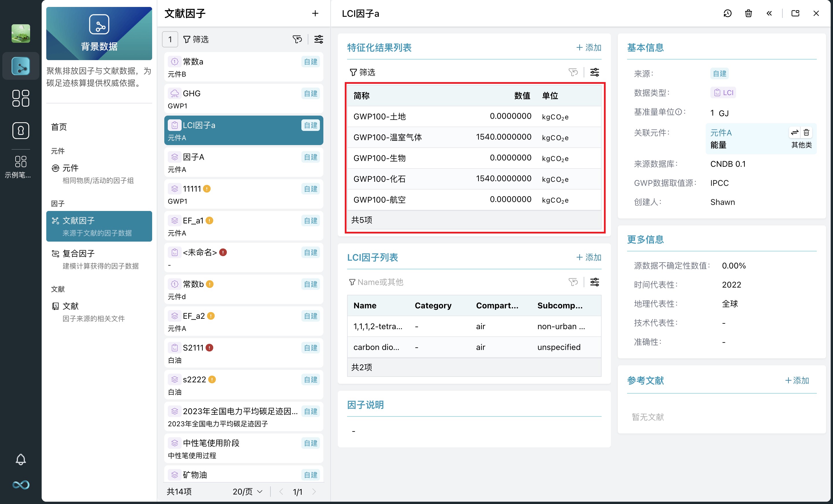Open 元件 in the sidebar
The height and width of the screenshot is (504, 833).
click(71, 168)
